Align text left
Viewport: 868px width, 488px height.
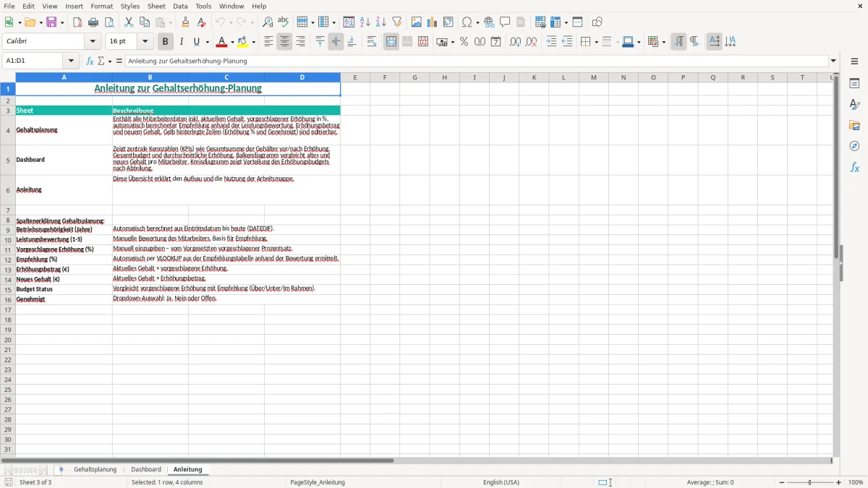tap(268, 42)
